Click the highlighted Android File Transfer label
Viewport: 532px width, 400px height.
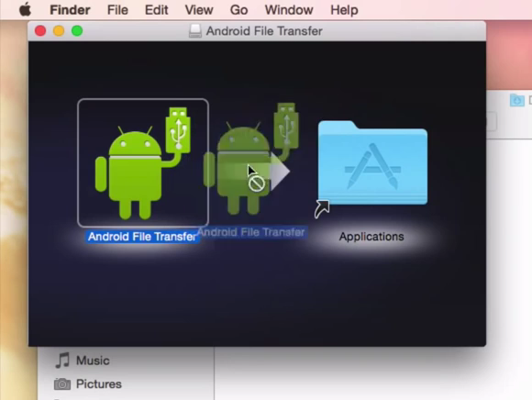pyautogui.click(x=142, y=237)
